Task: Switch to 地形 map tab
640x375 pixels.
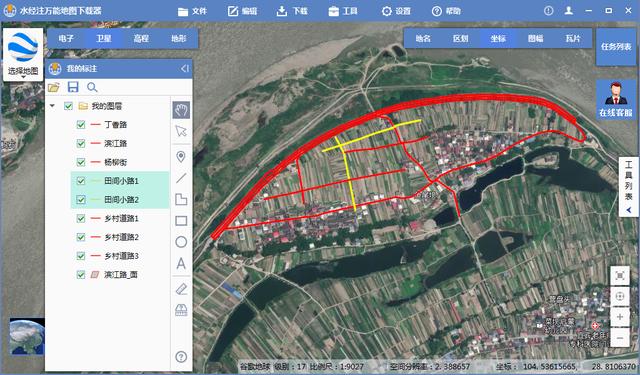Action: pos(179,39)
